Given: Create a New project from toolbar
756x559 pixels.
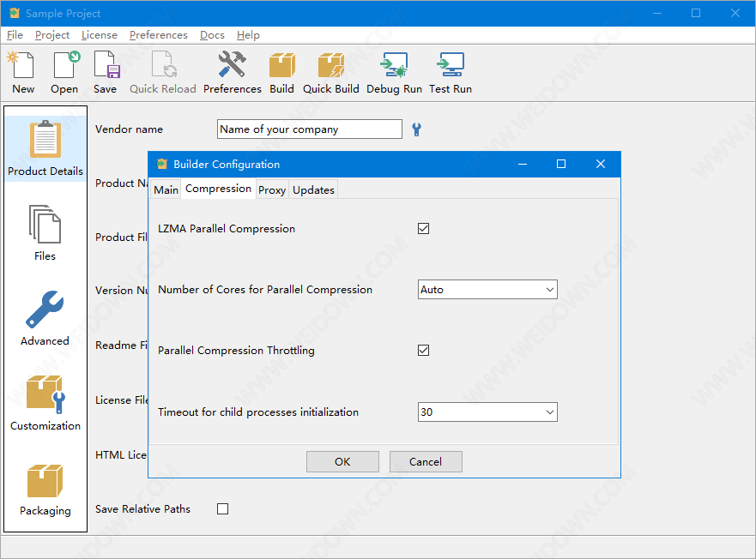Looking at the screenshot, I should [22, 73].
